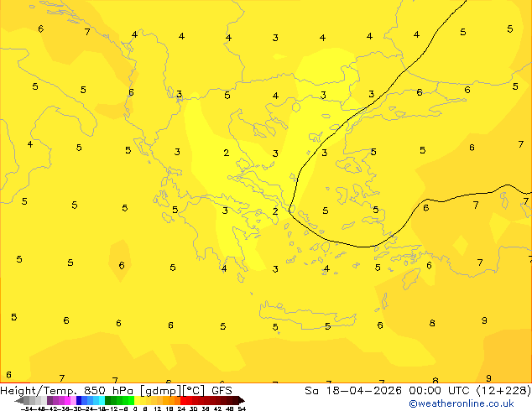532x411 pixels.
Task: Pick the dark purple swatch in the legend
Action: pos(50,400)
